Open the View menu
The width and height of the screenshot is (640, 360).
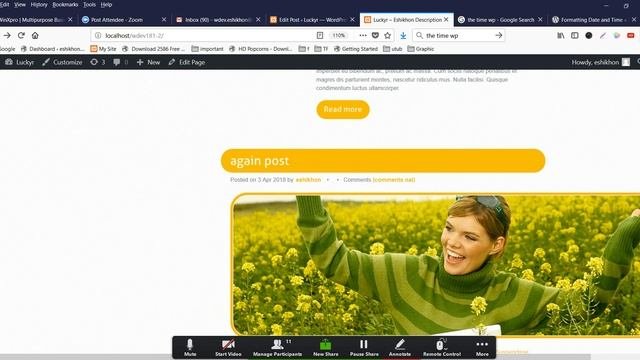pyautogui.click(x=20, y=4)
